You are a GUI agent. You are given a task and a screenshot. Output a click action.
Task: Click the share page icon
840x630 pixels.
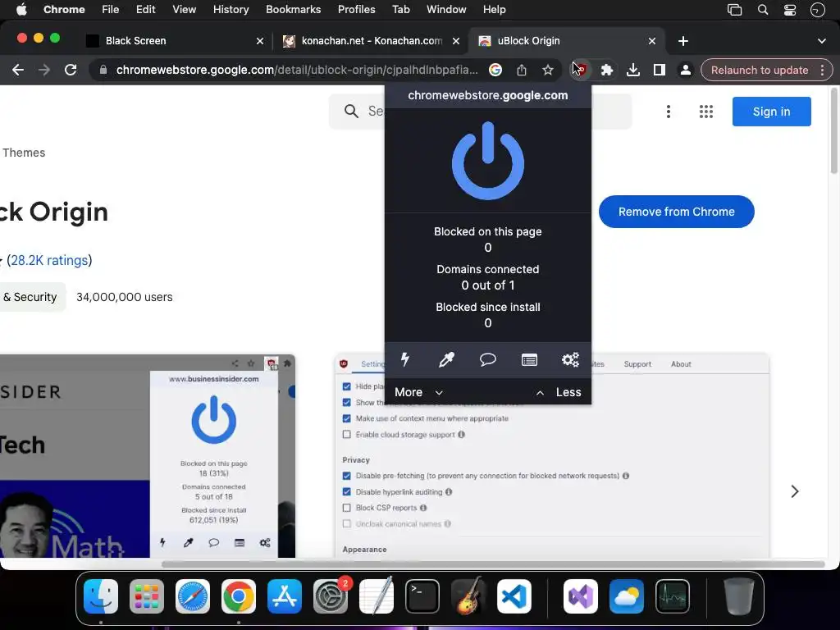click(x=521, y=70)
